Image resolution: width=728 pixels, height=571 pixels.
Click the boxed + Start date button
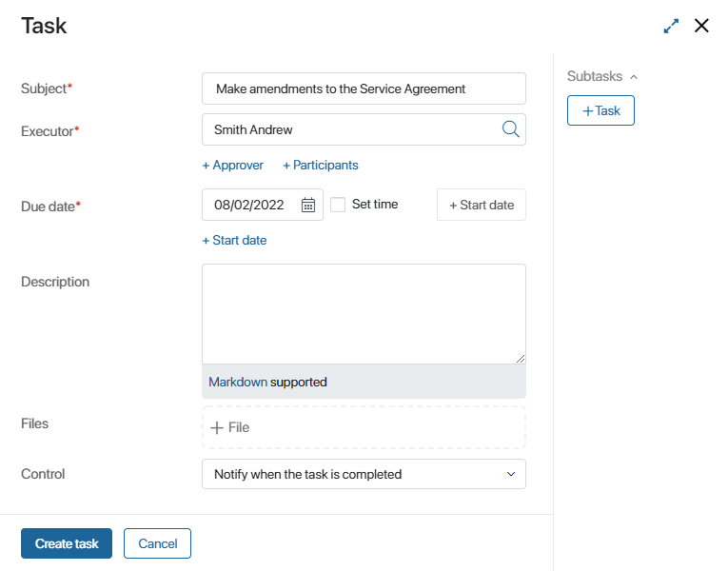pyautogui.click(x=481, y=205)
